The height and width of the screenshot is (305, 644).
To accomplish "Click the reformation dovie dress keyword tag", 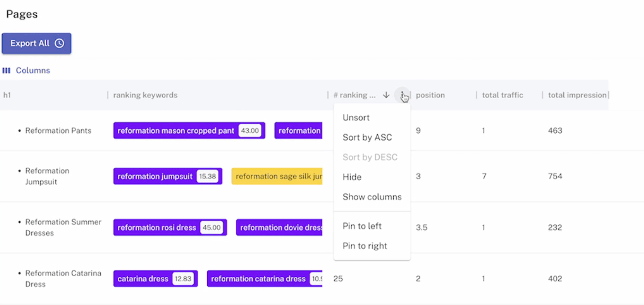I will [x=279, y=228].
